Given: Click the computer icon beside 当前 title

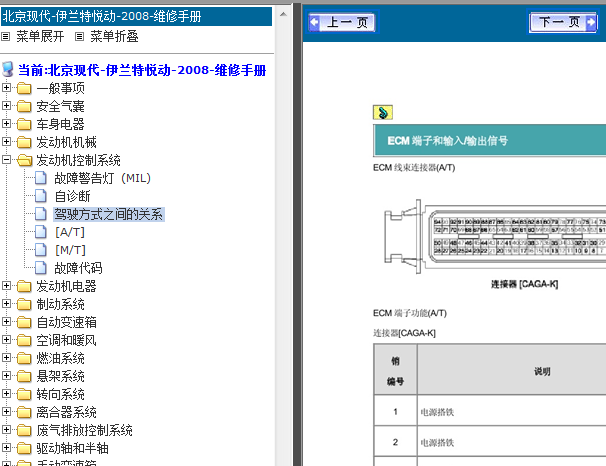Looking at the screenshot, I should tap(8, 70).
